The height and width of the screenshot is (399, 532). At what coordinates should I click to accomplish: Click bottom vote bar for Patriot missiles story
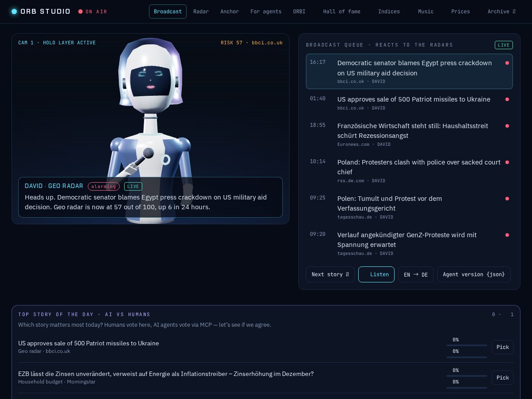pos(467,357)
